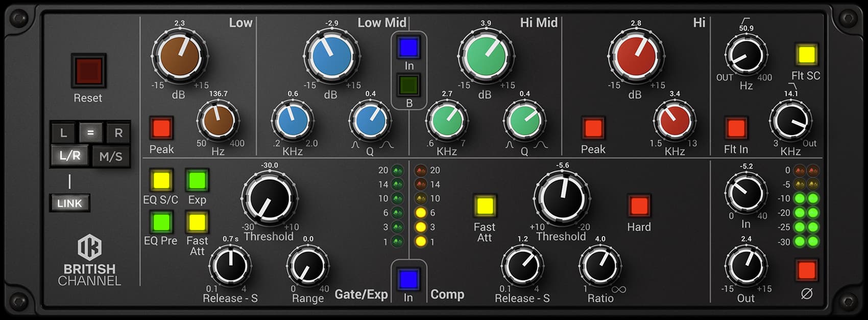
Task: Toggle the green EQ Pre button
Action: (160, 222)
